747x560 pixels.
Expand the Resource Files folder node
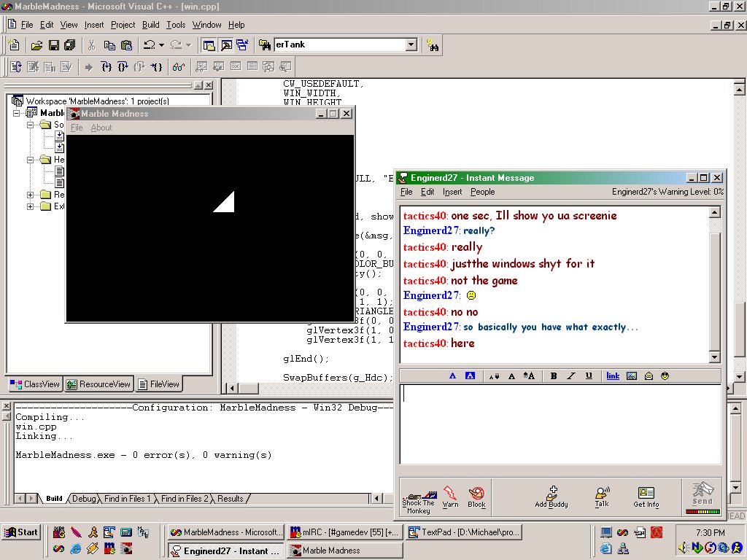31,195
